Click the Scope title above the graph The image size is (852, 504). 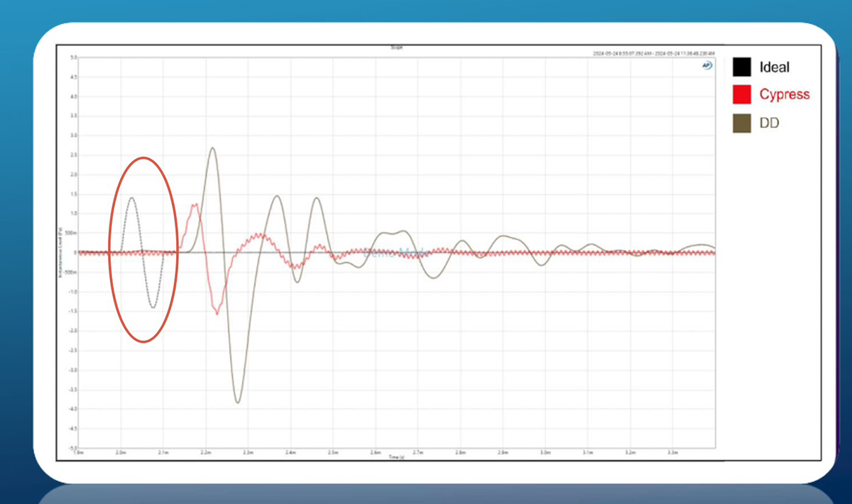[x=395, y=48]
